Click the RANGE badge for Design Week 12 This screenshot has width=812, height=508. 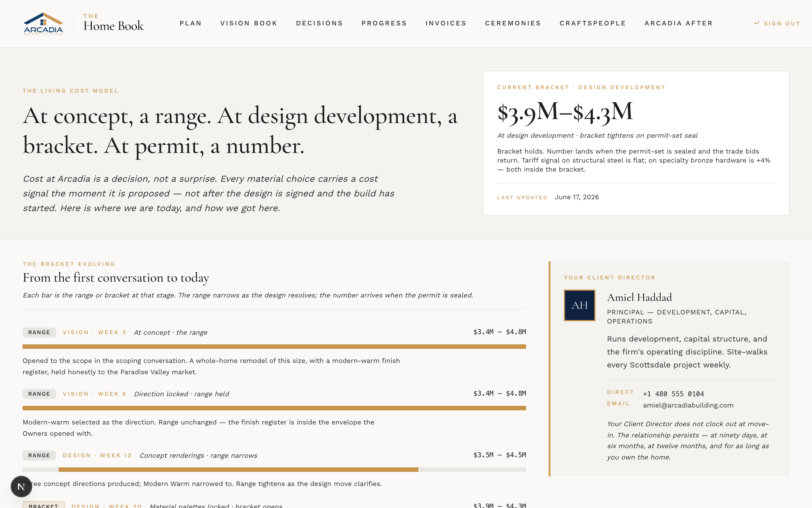click(39, 455)
